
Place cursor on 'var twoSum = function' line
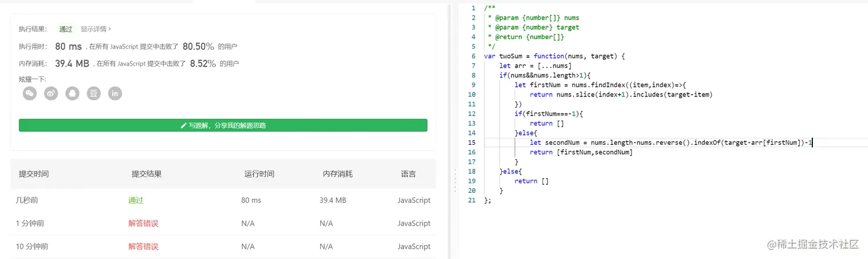(x=554, y=56)
